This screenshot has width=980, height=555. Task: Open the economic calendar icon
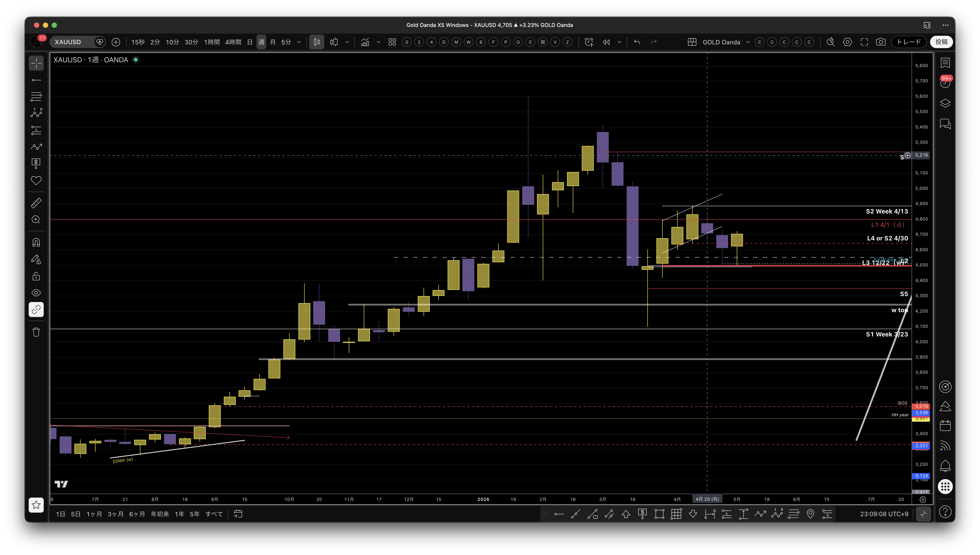[945, 426]
